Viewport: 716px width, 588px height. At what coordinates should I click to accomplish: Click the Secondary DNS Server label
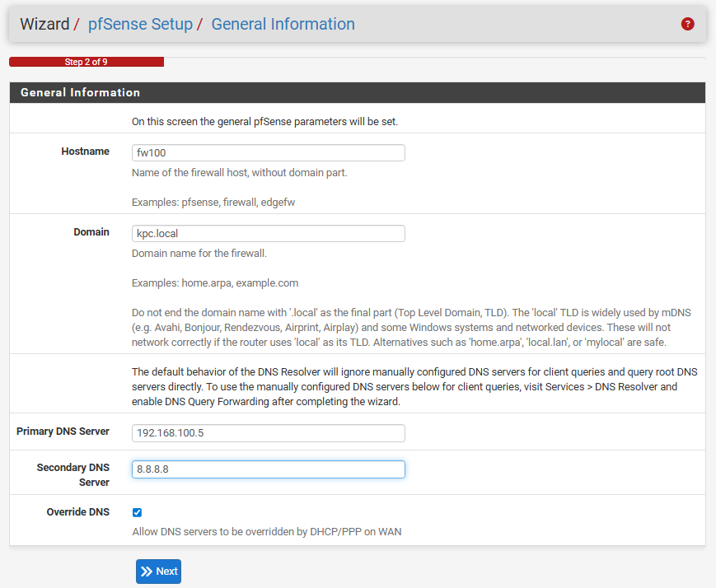(x=73, y=474)
